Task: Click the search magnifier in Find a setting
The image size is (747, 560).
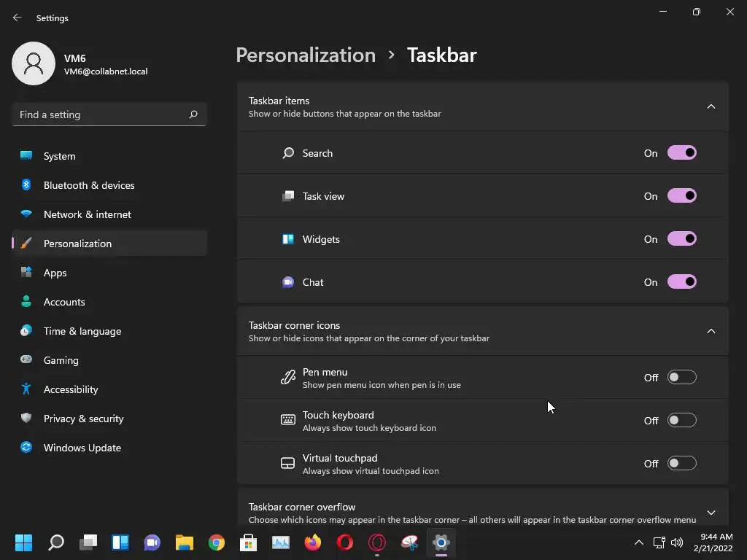Action: (x=193, y=114)
